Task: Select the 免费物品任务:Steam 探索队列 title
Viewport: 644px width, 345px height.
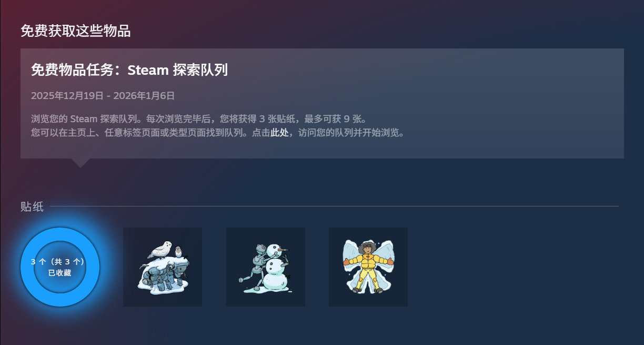Action: click(x=129, y=70)
